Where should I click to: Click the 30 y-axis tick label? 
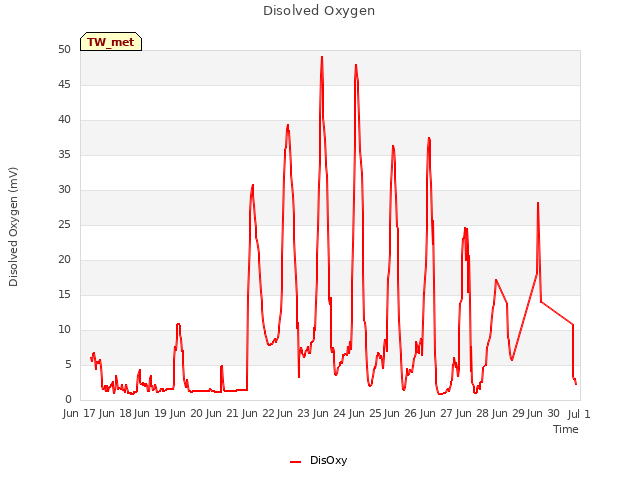[64, 189]
